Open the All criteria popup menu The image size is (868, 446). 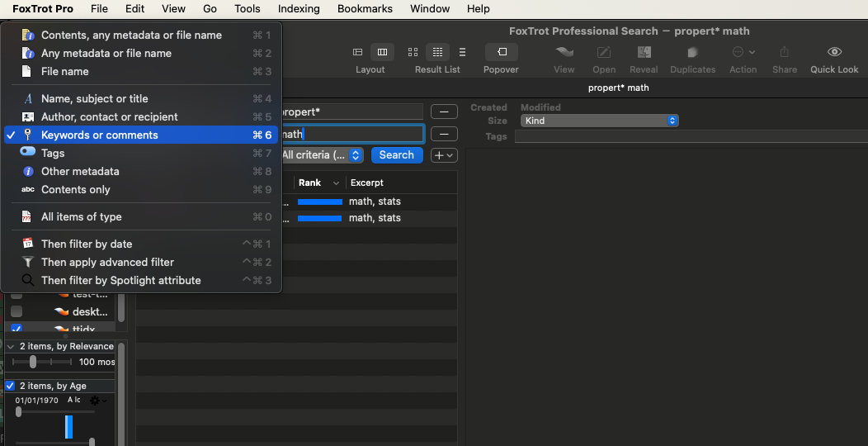322,154
